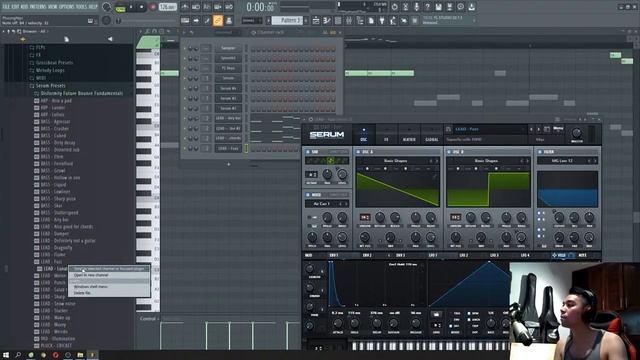Click the plus button right of Pattern name
Screen dimensions: 640x360
pyautogui.click(x=306, y=20)
